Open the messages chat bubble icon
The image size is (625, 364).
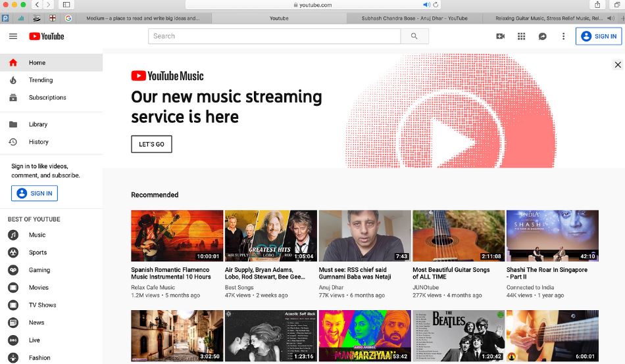point(543,36)
